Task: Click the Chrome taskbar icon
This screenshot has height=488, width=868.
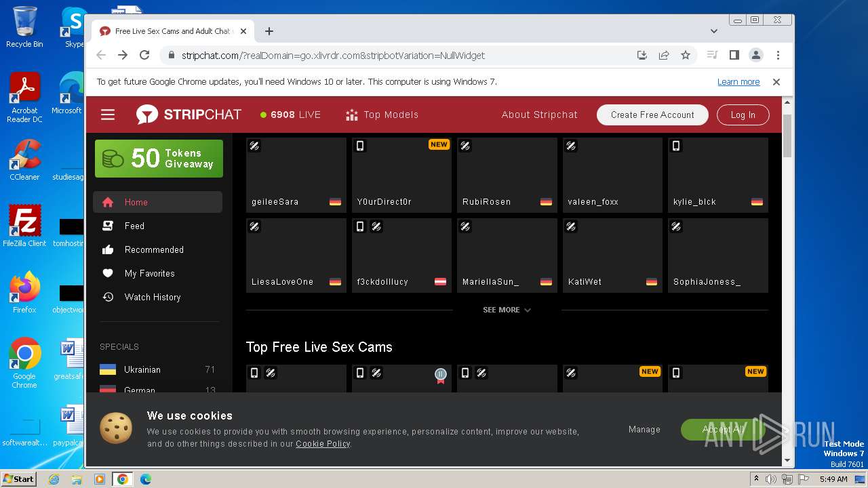Action: (x=123, y=479)
